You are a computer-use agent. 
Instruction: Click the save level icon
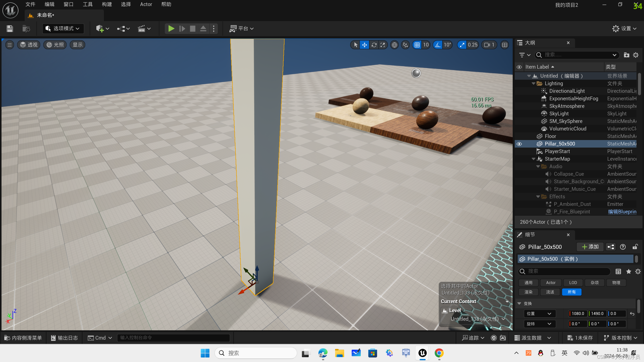pyautogui.click(x=10, y=28)
